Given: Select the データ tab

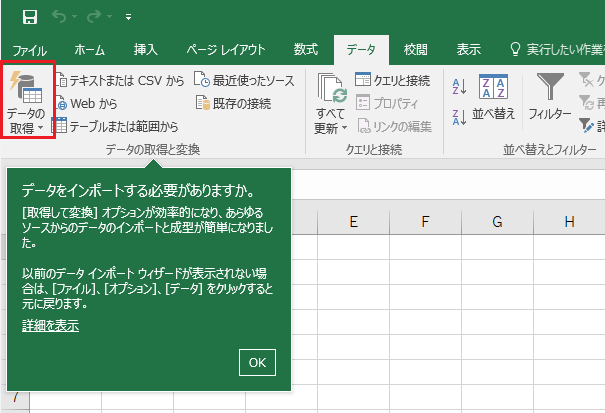Looking at the screenshot, I should pos(361,50).
